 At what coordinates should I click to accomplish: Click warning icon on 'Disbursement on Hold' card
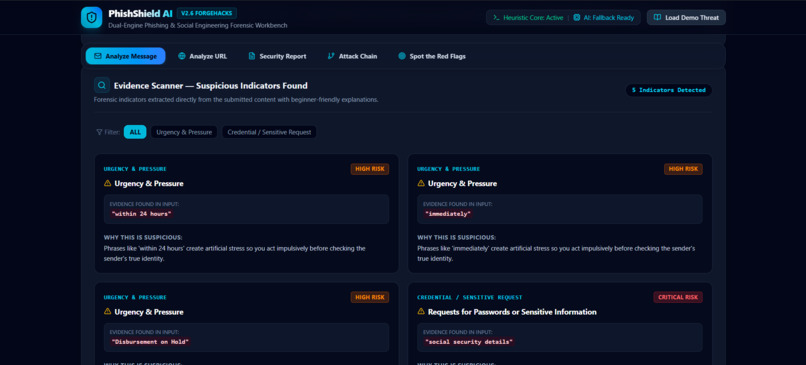pos(107,312)
